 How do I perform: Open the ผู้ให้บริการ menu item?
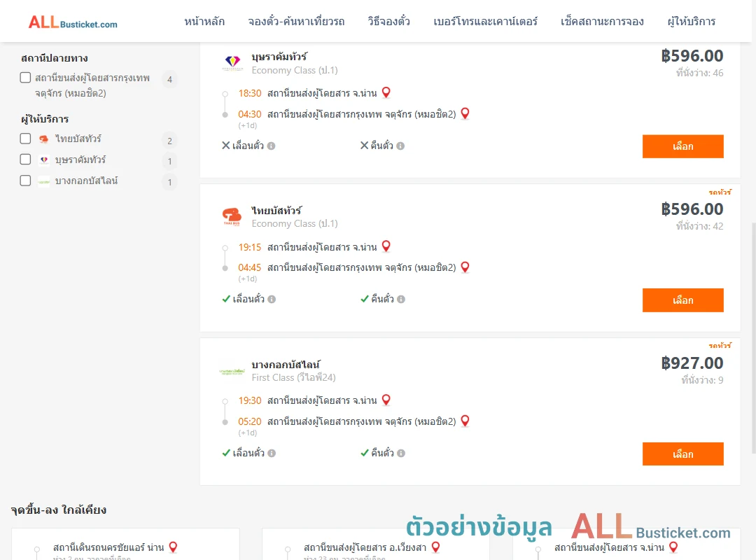[691, 22]
